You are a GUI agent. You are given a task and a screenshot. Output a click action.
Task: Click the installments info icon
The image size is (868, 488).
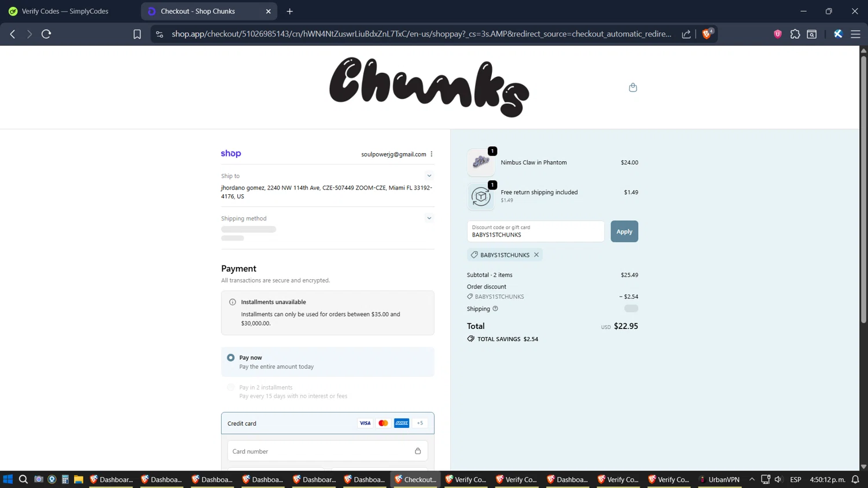tap(233, 302)
